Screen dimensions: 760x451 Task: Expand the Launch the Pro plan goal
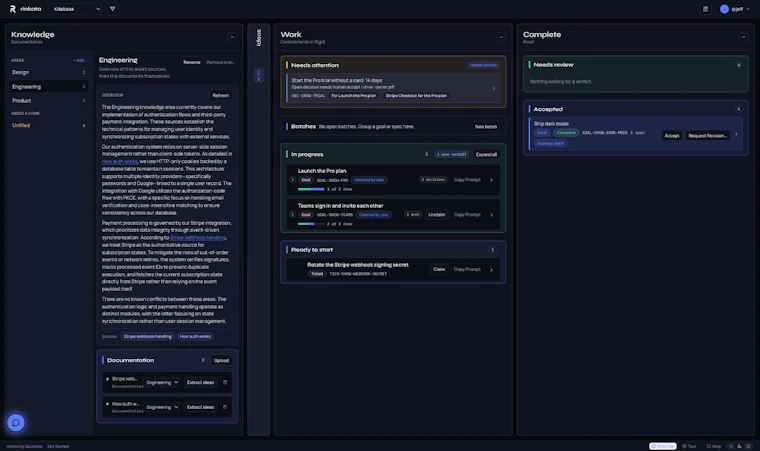tap(292, 179)
